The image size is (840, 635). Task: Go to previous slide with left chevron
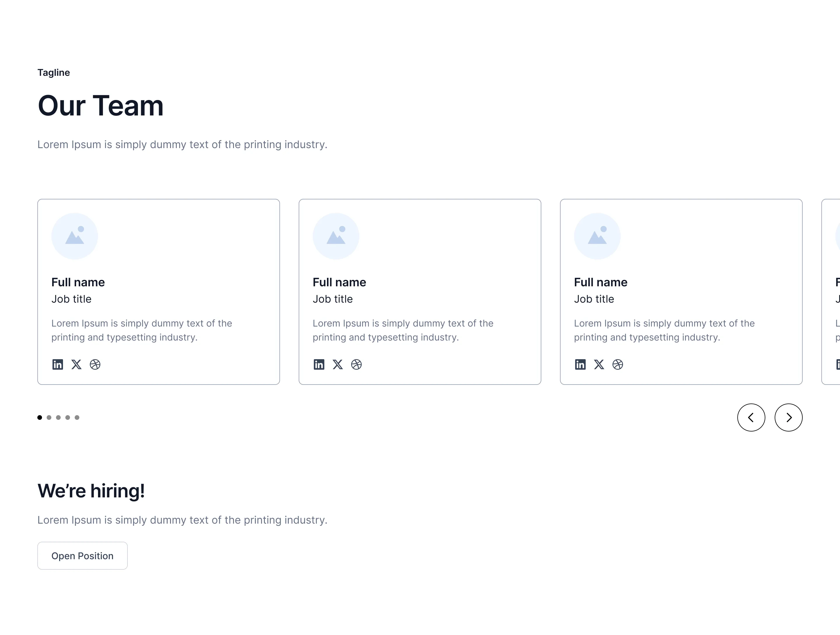(751, 418)
